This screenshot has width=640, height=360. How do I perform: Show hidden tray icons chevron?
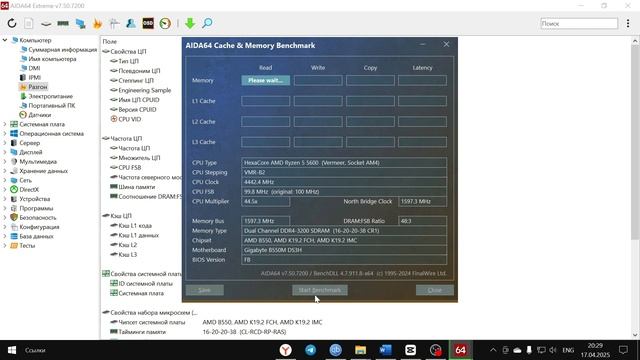(493, 350)
